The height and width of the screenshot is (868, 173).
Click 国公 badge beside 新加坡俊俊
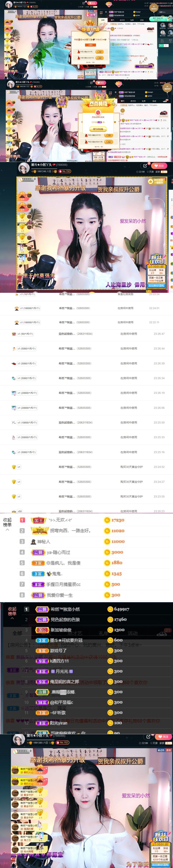click(x=42, y=630)
